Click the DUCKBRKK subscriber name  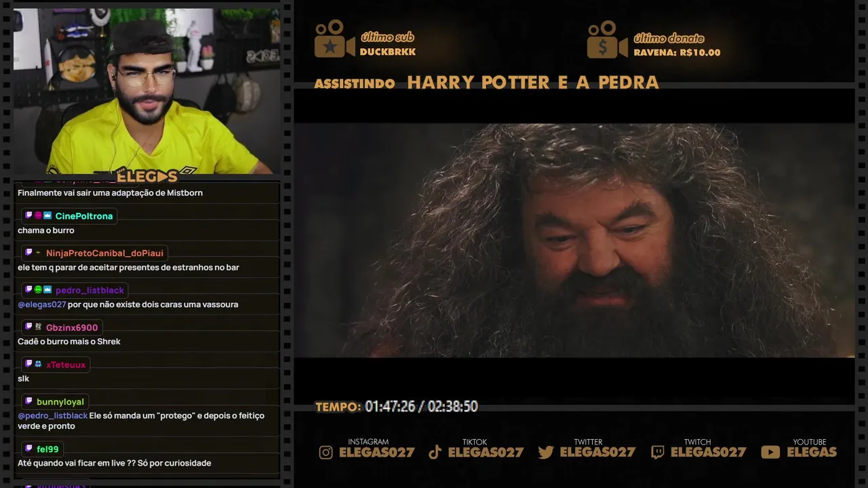[388, 52]
